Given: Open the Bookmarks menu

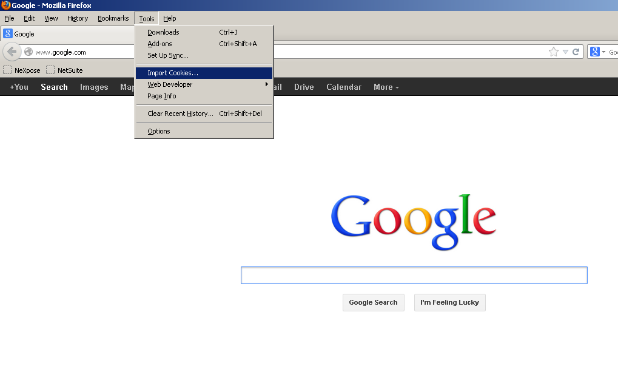Looking at the screenshot, I should [x=113, y=19].
